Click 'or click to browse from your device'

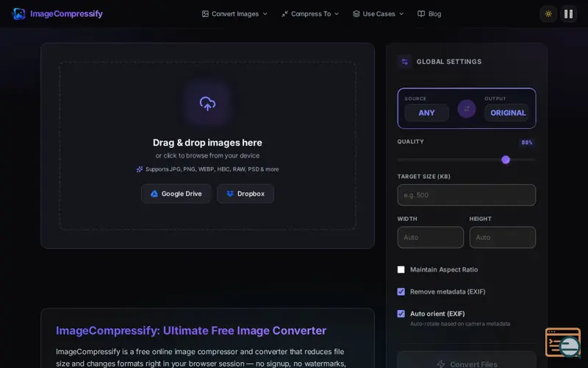coord(207,155)
